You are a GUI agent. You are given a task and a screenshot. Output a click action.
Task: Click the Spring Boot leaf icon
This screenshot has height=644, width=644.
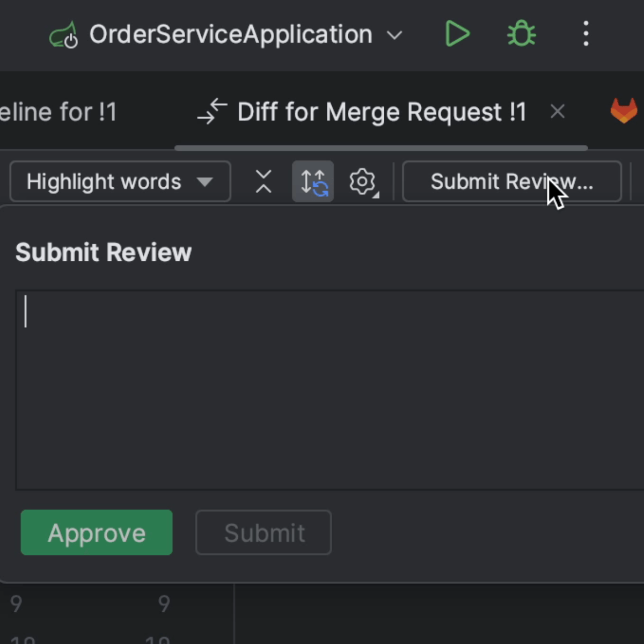[x=64, y=34]
